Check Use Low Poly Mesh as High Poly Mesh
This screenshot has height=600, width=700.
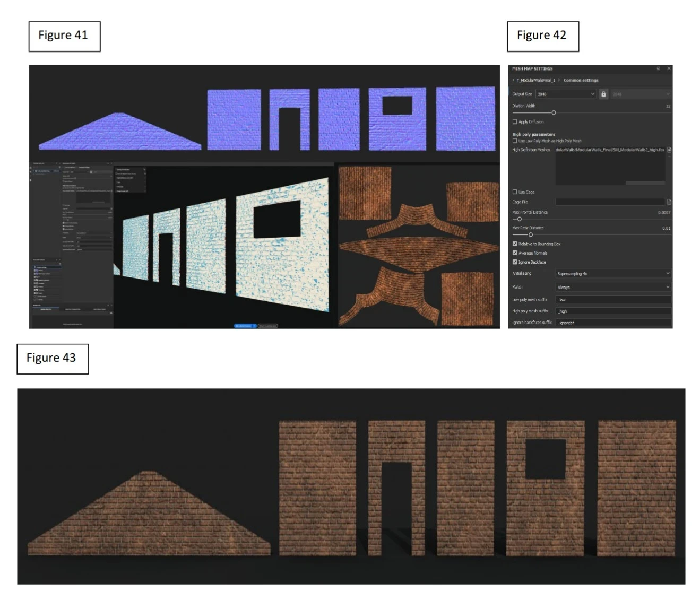point(515,141)
